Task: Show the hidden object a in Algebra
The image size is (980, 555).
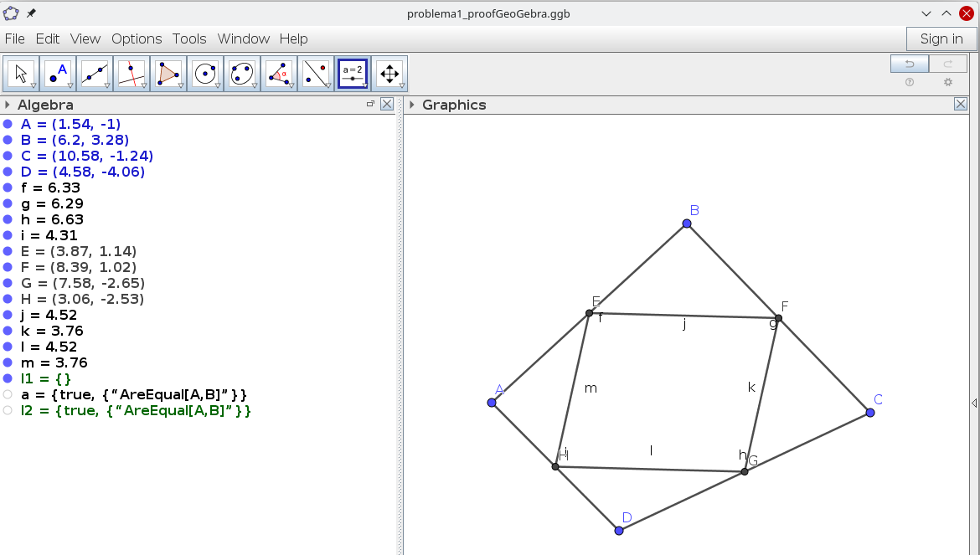Action: tap(8, 394)
